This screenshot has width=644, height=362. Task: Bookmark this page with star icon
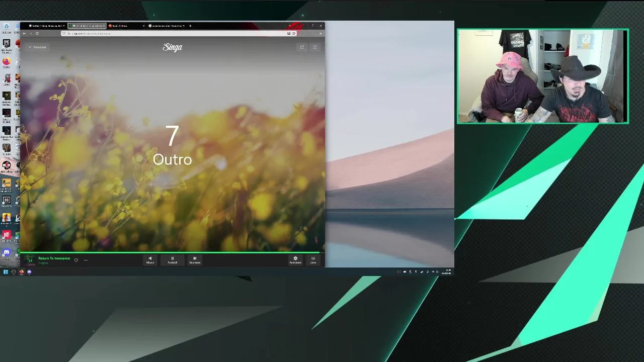click(x=294, y=33)
